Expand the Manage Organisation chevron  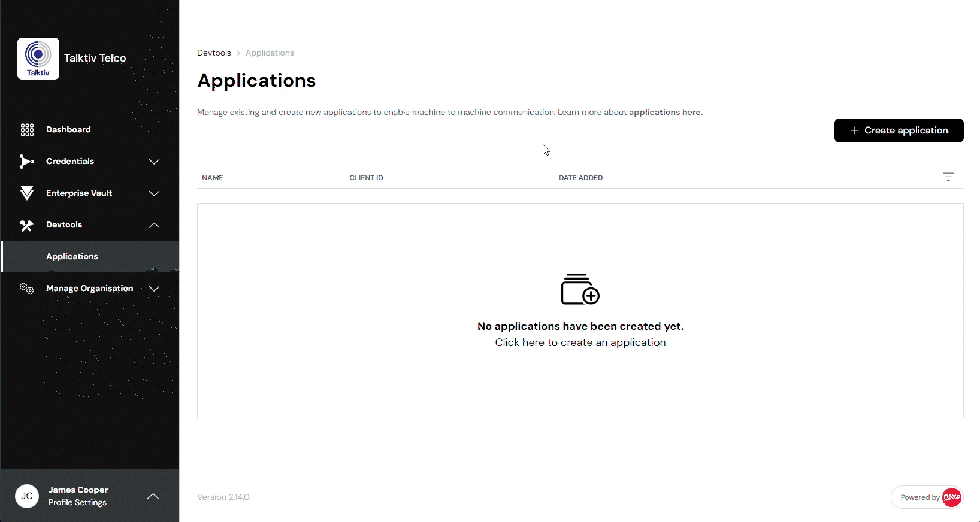[x=154, y=289]
